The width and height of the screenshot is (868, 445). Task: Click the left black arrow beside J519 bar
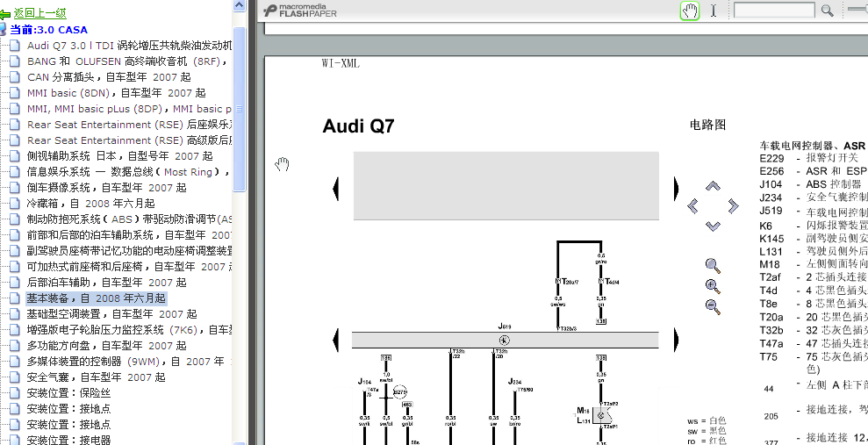click(x=335, y=340)
